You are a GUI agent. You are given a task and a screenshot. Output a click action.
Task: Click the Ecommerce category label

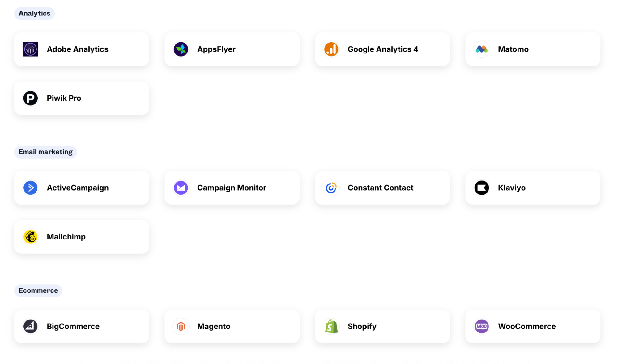point(38,290)
